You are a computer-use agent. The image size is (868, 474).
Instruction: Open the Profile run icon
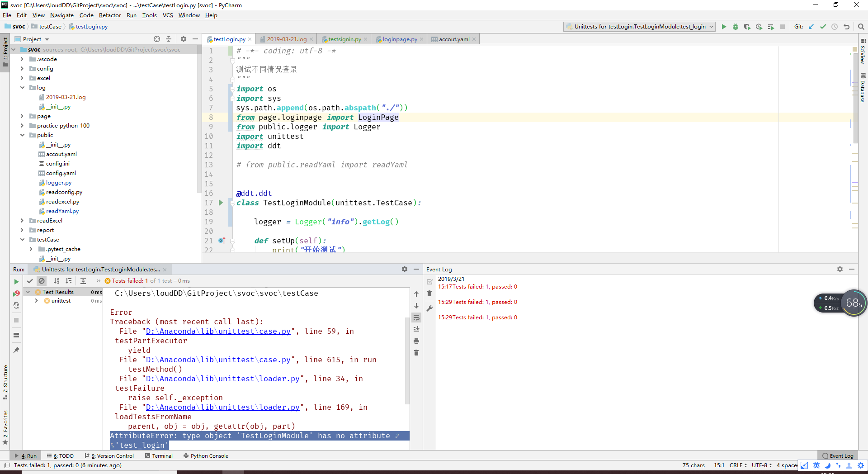759,27
